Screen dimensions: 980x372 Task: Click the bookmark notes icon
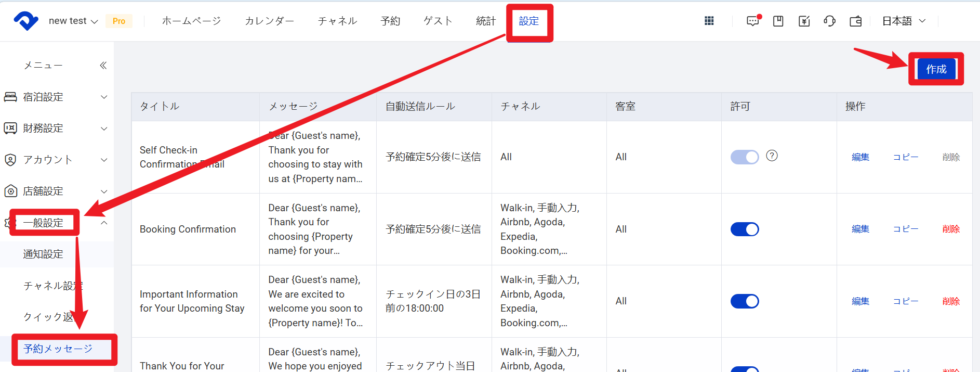pyautogui.click(x=778, y=21)
